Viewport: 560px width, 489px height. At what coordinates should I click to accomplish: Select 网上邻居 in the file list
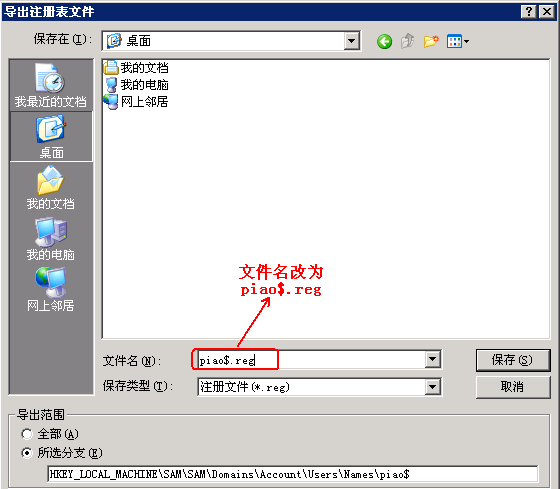tap(136, 102)
